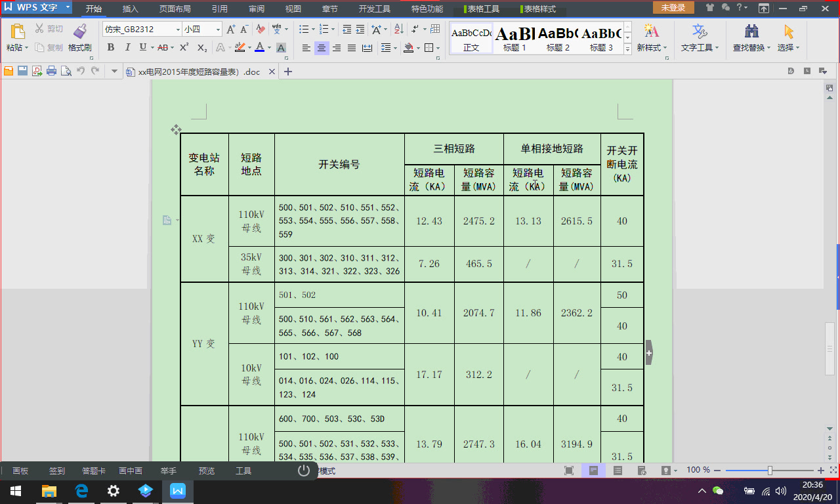Click the subscript X₂ icon
The image size is (840, 504).
pyautogui.click(x=202, y=47)
